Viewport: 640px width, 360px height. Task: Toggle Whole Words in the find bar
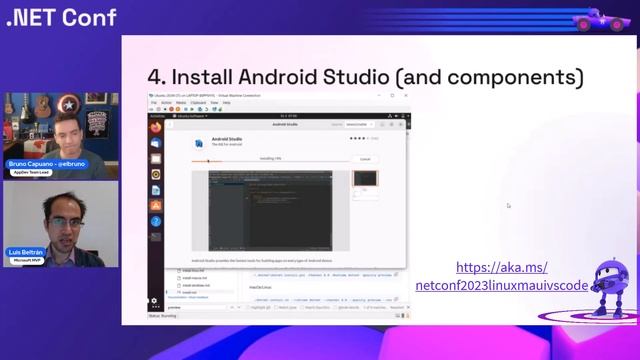[x=346, y=307]
